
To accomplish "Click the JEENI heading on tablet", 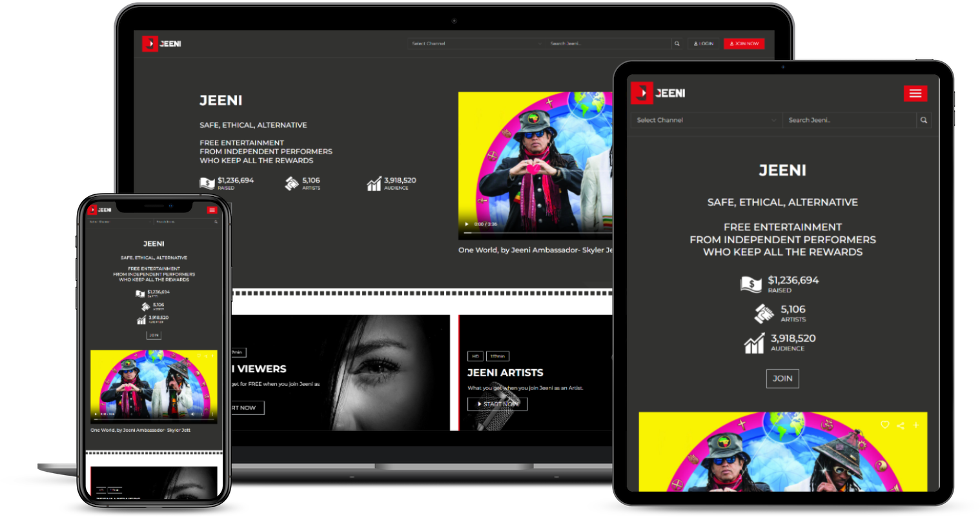I will click(x=782, y=170).
